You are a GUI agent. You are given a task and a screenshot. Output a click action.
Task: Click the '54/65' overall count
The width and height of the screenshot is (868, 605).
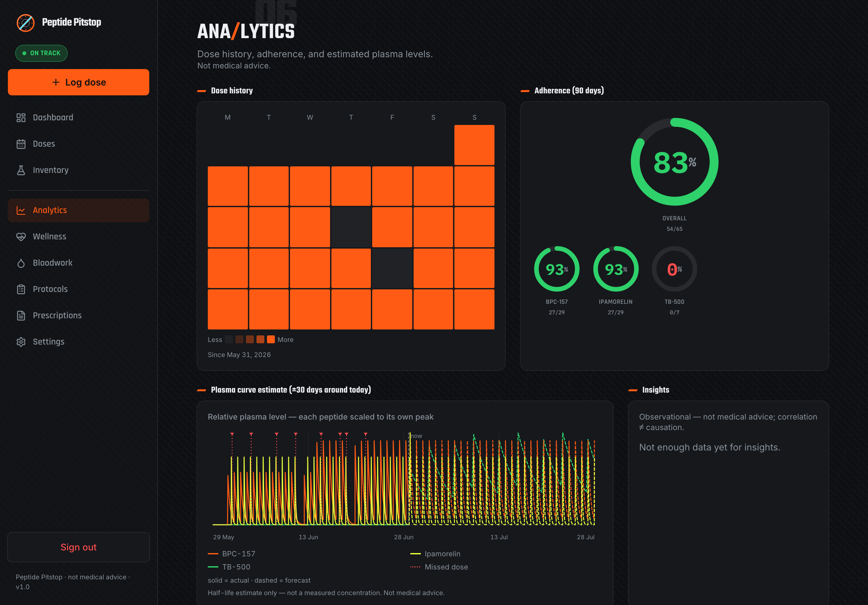click(x=674, y=229)
